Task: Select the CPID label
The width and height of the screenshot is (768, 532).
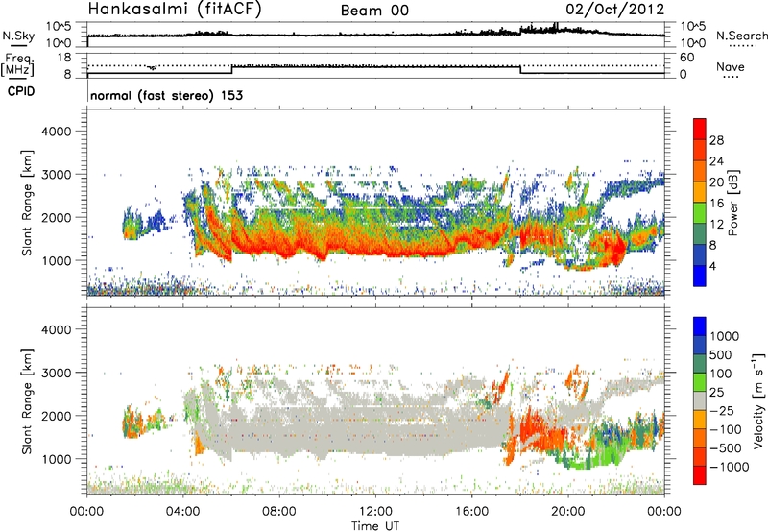Action: 21,91
